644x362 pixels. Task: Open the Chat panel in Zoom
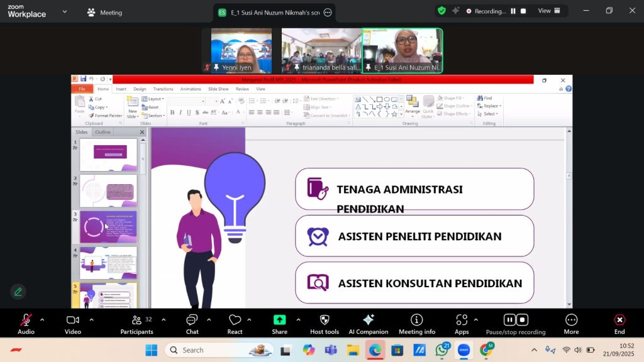pos(192,321)
